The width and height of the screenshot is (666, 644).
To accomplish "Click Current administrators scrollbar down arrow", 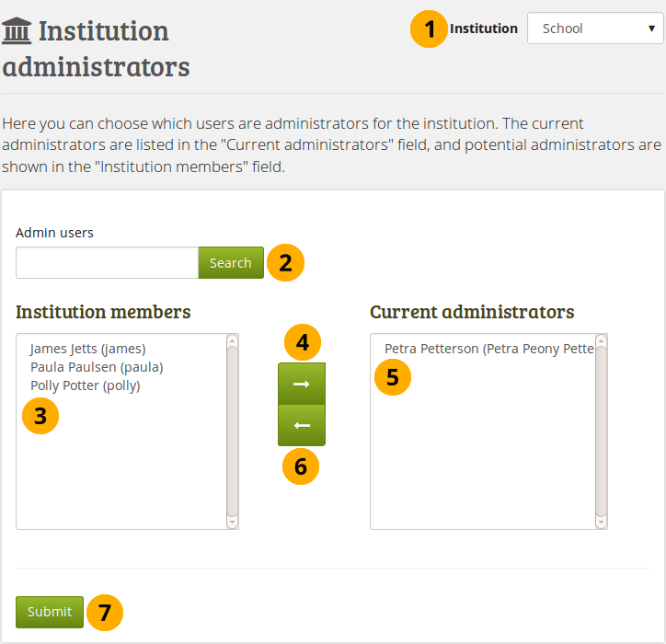I will (x=601, y=522).
